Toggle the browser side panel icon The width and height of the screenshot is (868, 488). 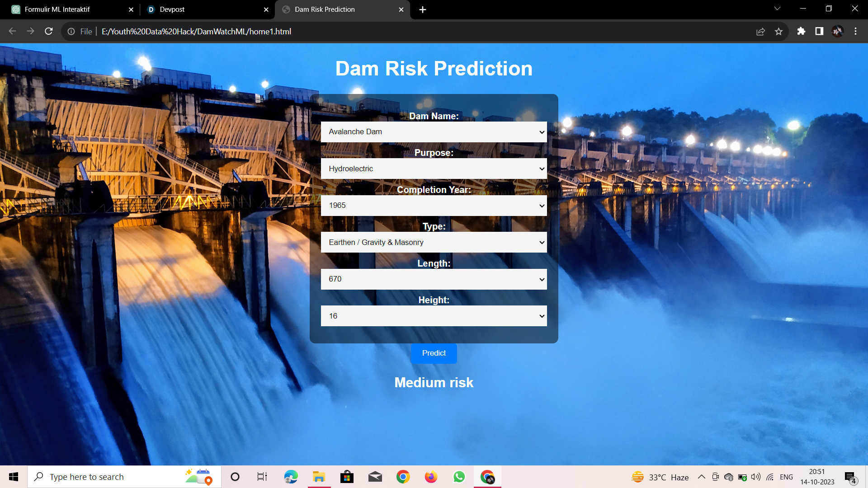pyautogui.click(x=819, y=31)
